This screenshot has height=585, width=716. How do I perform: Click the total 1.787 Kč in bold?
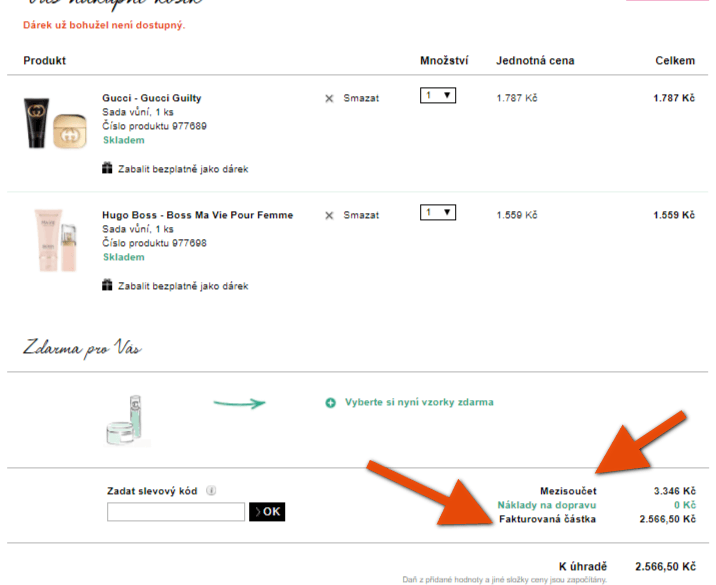[674, 98]
